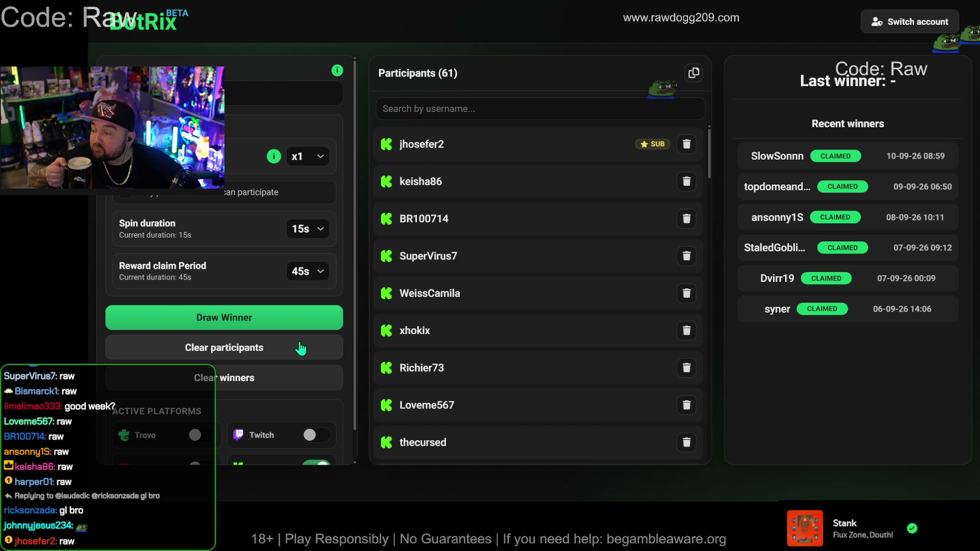Click the Draw Winner button

pyautogui.click(x=224, y=317)
